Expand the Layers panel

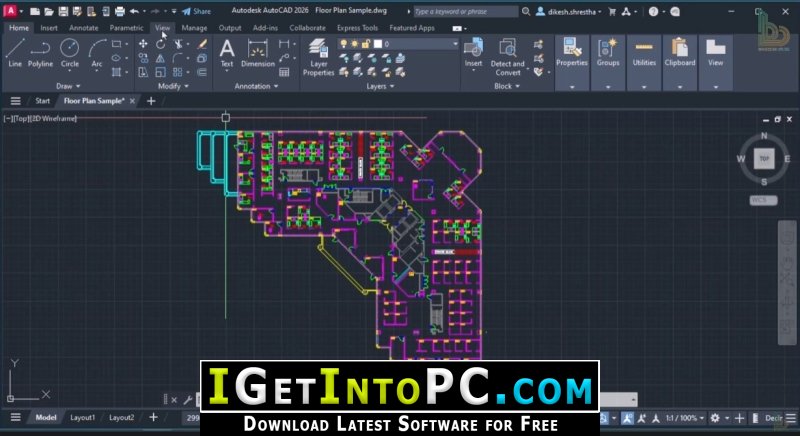[380, 86]
